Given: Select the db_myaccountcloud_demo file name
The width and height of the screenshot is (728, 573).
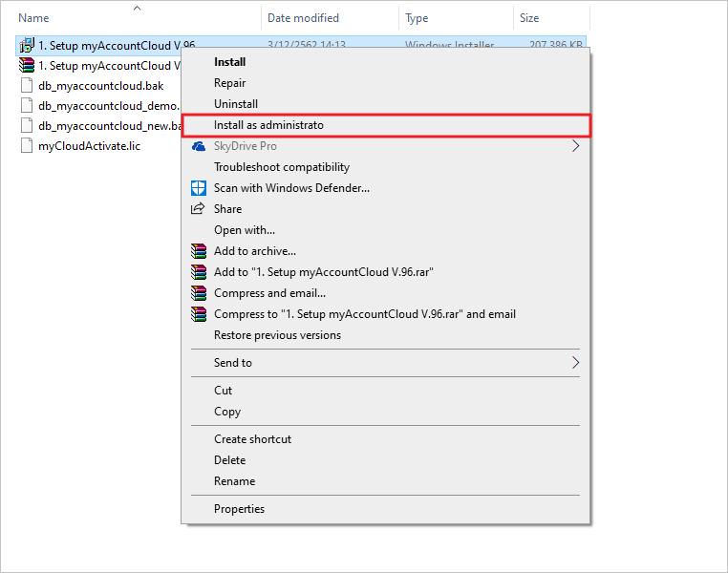Looking at the screenshot, I should click(110, 106).
